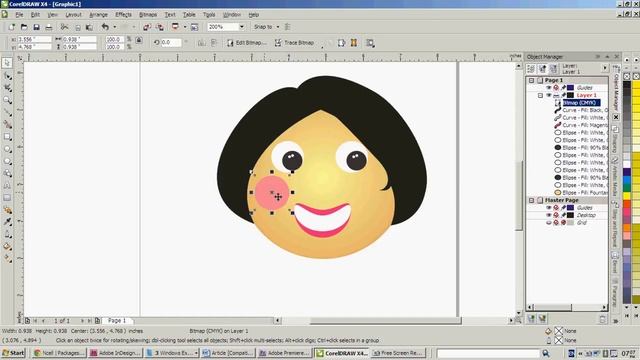This screenshot has width=640, height=360.
Task: Open the Snap to dropdown
Action: coord(278,27)
